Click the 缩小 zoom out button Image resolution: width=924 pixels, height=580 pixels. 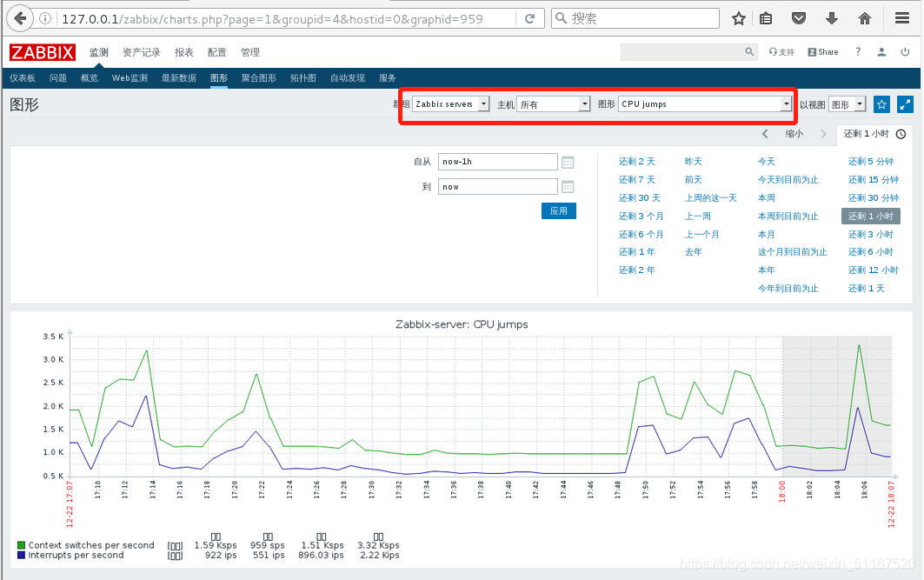pos(794,134)
